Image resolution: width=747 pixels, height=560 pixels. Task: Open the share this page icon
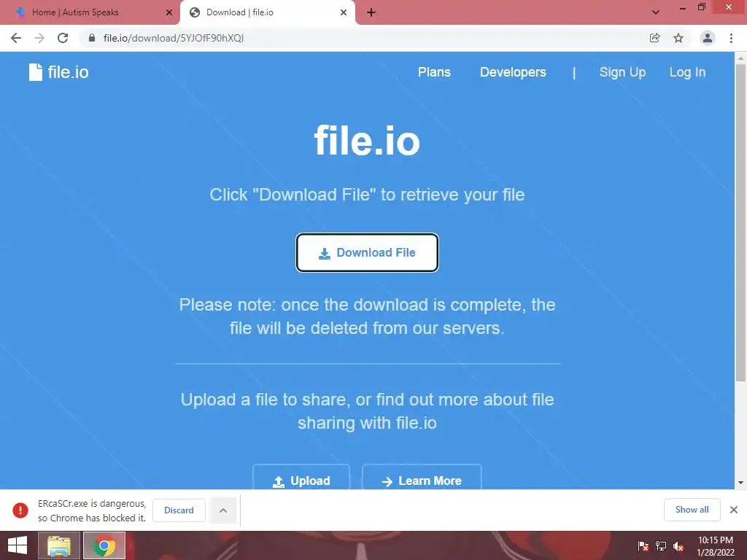(654, 38)
